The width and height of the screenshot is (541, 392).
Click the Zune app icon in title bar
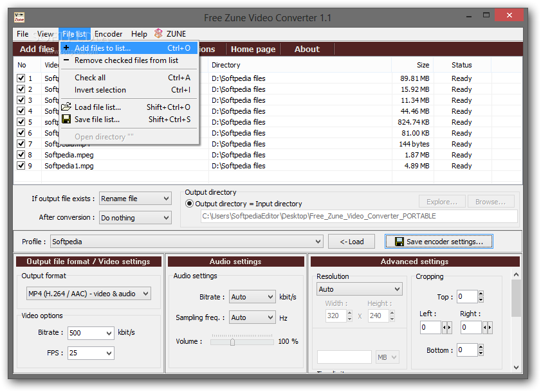19,17
